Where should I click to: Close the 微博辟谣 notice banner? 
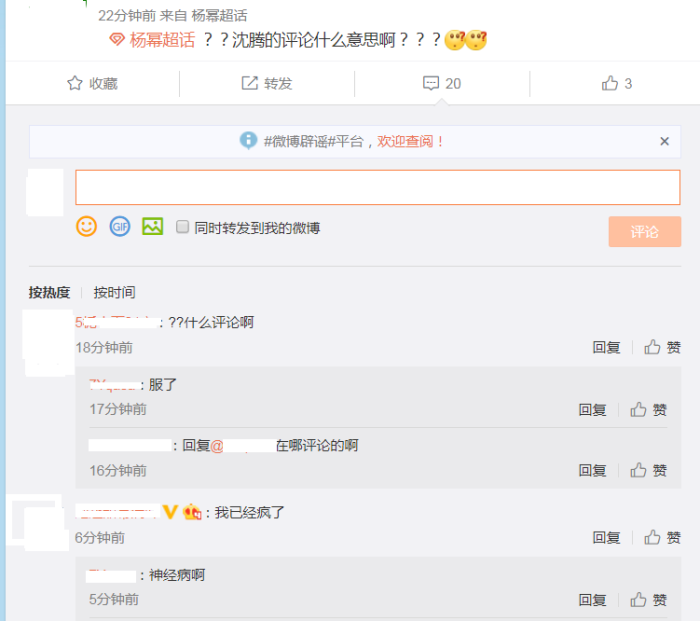[664, 142]
